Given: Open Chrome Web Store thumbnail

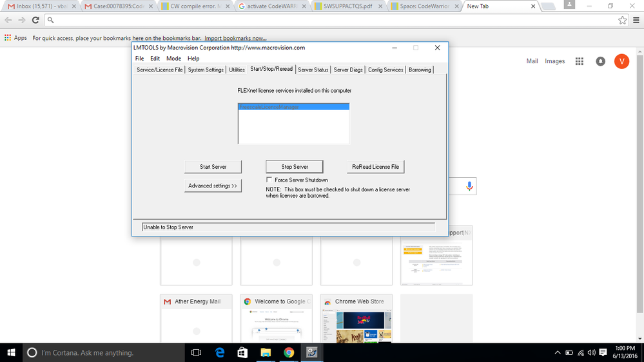Looking at the screenshot, I should pos(356,318).
